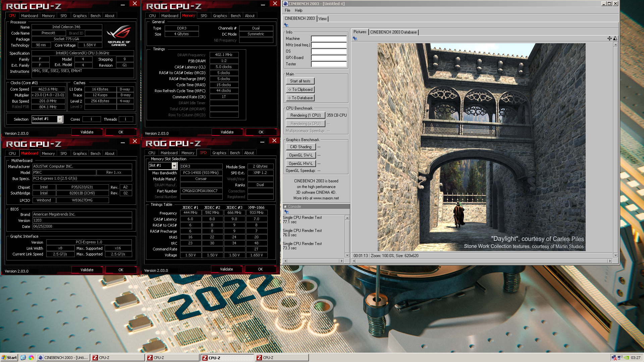This screenshot has height=362, width=644.
Task: Click the taskbar clock showing 03:27
Action: coord(635,358)
